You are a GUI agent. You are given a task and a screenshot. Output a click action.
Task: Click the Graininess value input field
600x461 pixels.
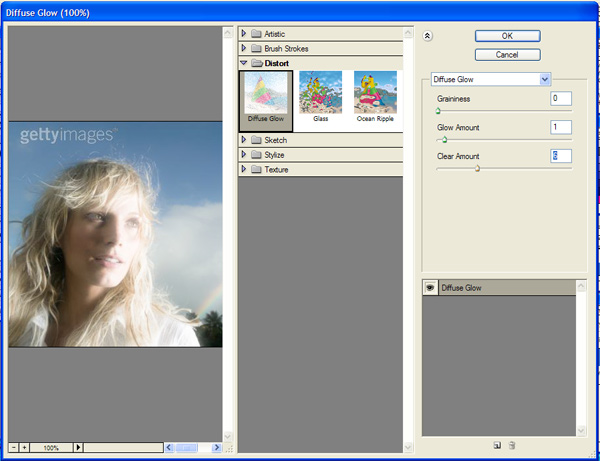coord(560,98)
